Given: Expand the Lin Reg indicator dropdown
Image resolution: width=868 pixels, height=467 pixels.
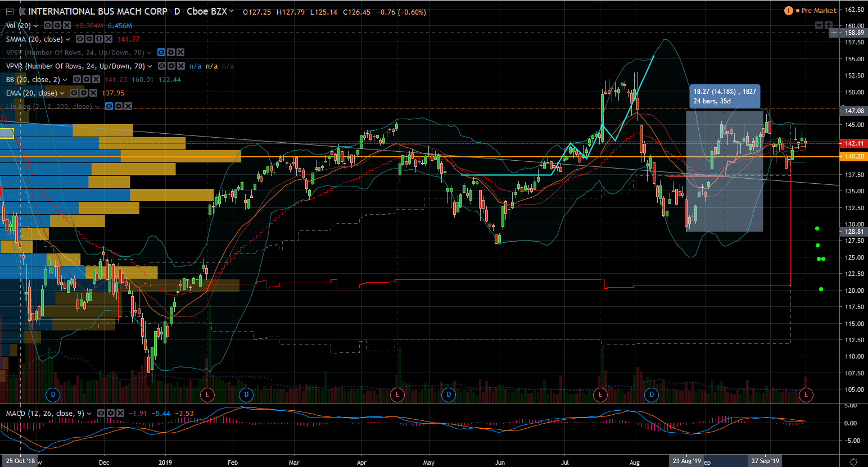Looking at the screenshot, I should pos(97,107).
